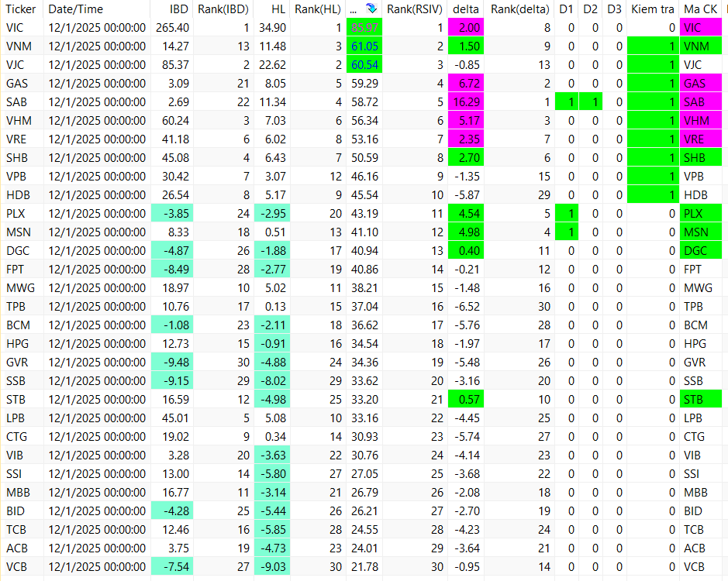
Task: Click the green D1 cell in MSN row
Action: (x=567, y=232)
